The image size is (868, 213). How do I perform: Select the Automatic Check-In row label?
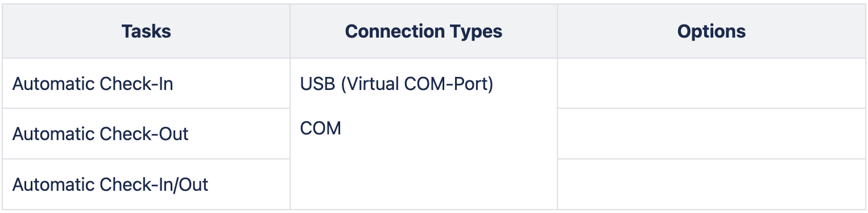click(93, 84)
